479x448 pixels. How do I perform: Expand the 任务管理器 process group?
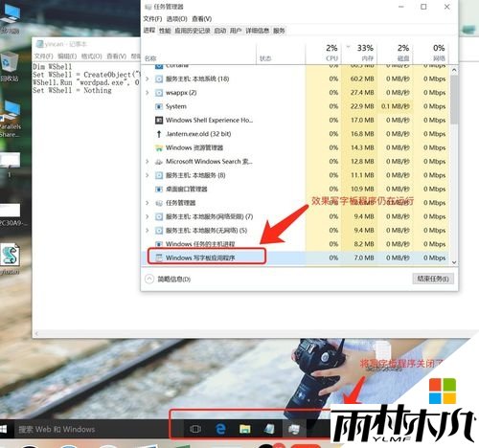tap(148, 203)
